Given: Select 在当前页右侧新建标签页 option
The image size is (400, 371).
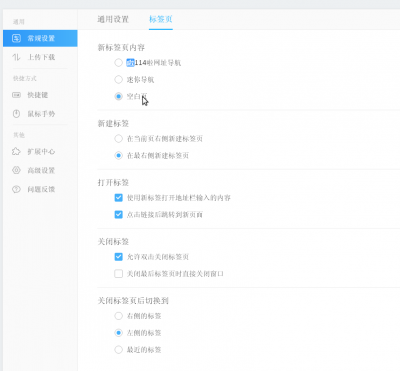Looking at the screenshot, I should [x=118, y=139].
